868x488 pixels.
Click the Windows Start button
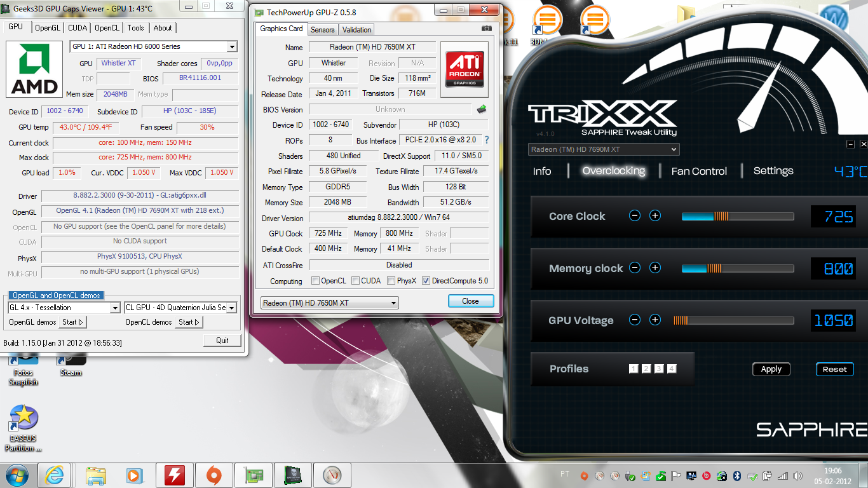pyautogui.click(x=17, y=475)
